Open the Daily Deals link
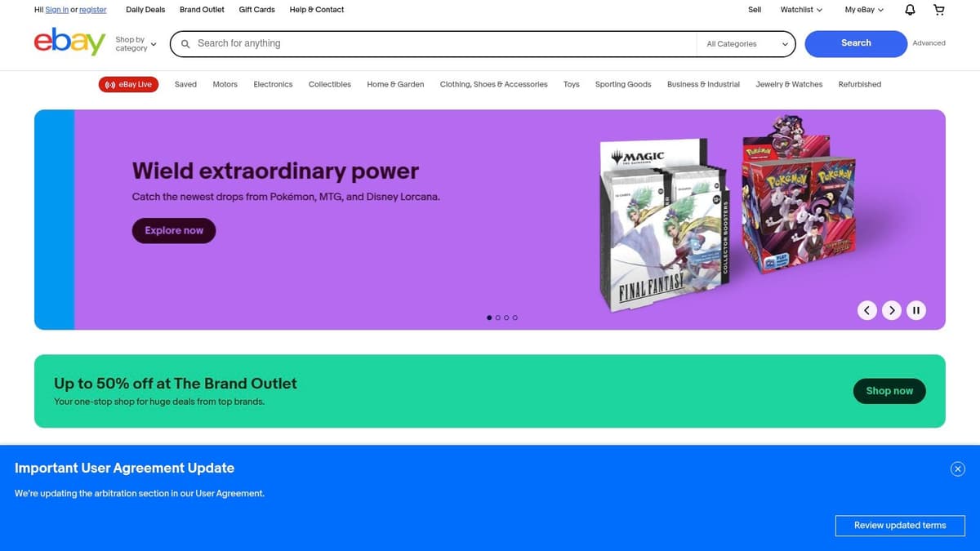The width and height of the screenshot is (980, 551). coord(145,10)
